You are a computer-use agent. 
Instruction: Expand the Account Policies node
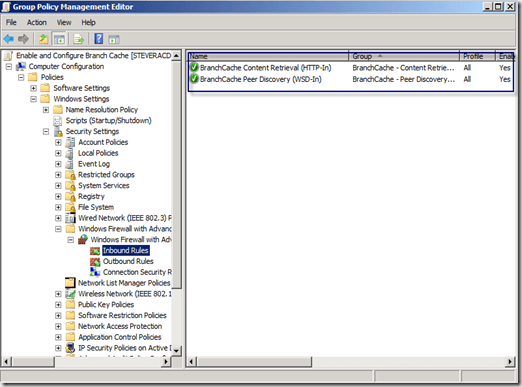(x=58, y=142)
